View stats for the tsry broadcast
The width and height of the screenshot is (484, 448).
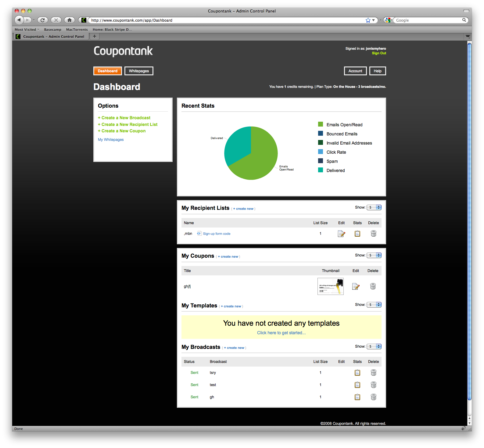click(357, 373)
